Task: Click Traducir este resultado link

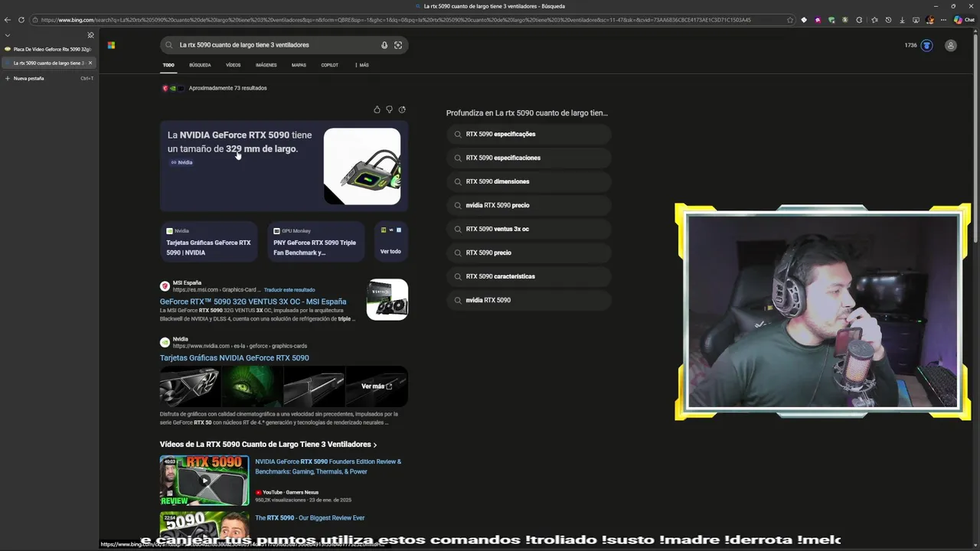Action: [289, 290]
